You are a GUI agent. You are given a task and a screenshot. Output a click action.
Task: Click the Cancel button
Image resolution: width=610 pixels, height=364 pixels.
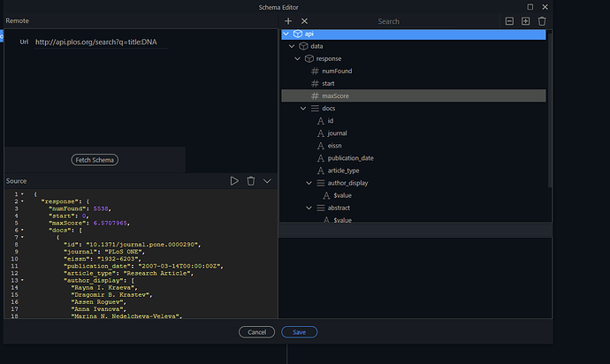[x=256, y=332]
